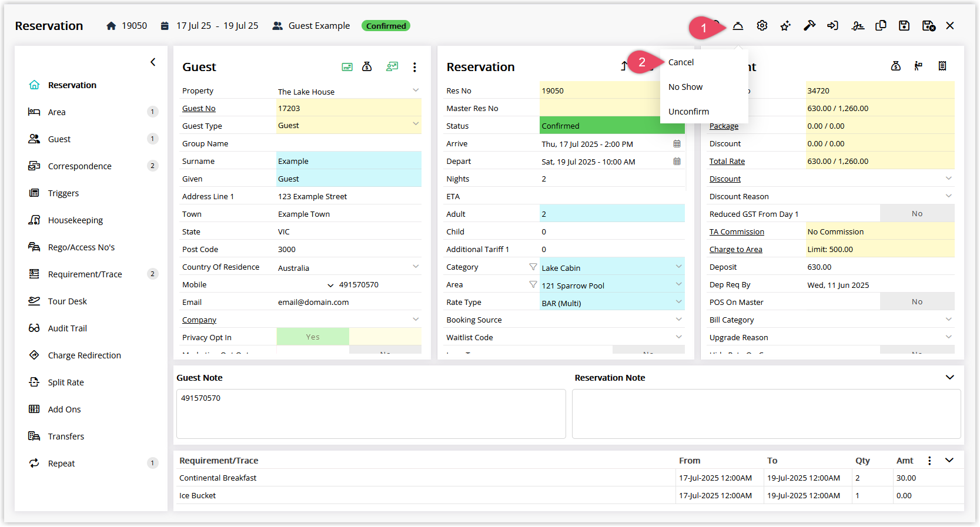Open the Guest No link

199,108
